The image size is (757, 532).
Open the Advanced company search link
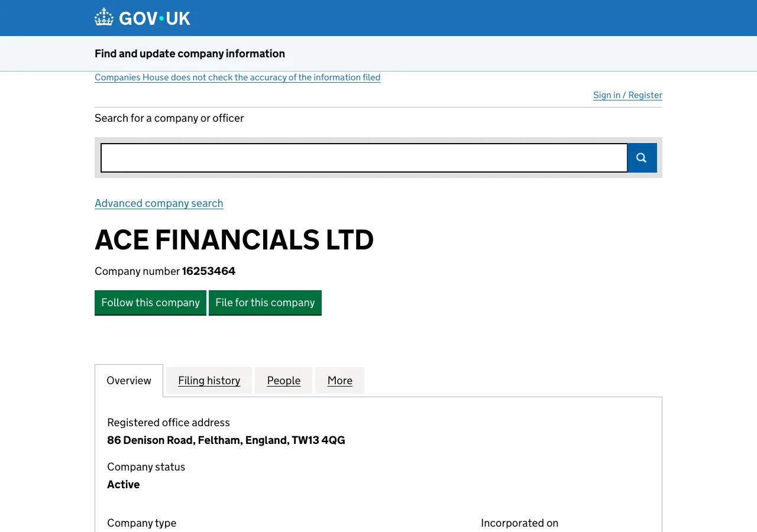coord(158,203)
